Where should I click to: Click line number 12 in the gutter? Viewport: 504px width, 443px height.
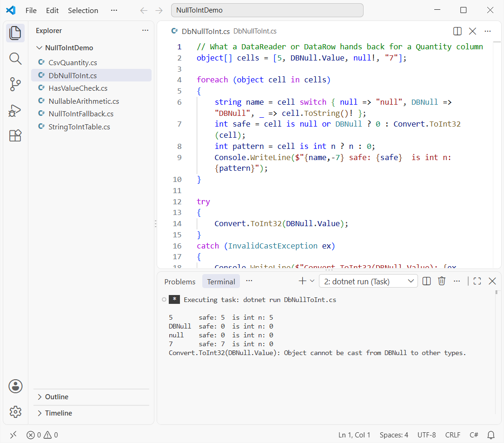tap(177, 201)
